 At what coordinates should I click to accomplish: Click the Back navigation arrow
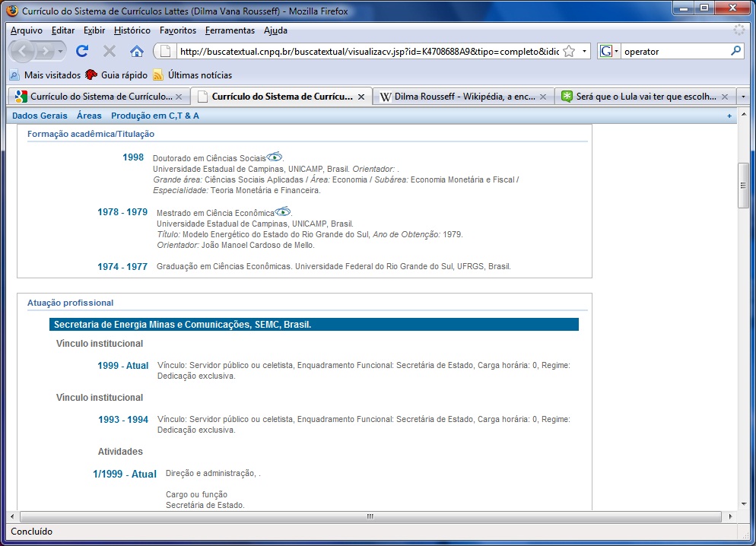[25, 51]
